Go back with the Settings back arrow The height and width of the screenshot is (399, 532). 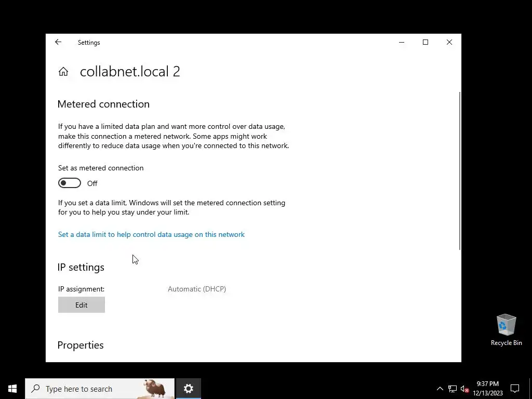point(58,42)
